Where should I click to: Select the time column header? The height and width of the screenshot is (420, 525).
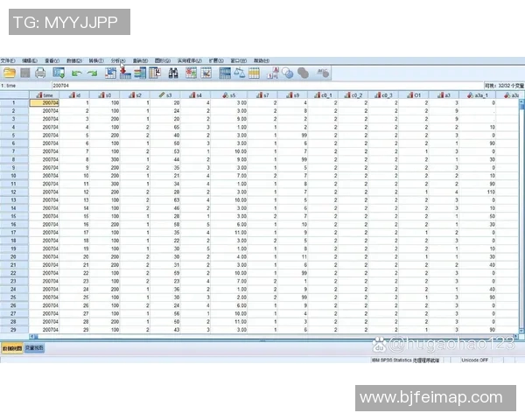click(44, 94)
